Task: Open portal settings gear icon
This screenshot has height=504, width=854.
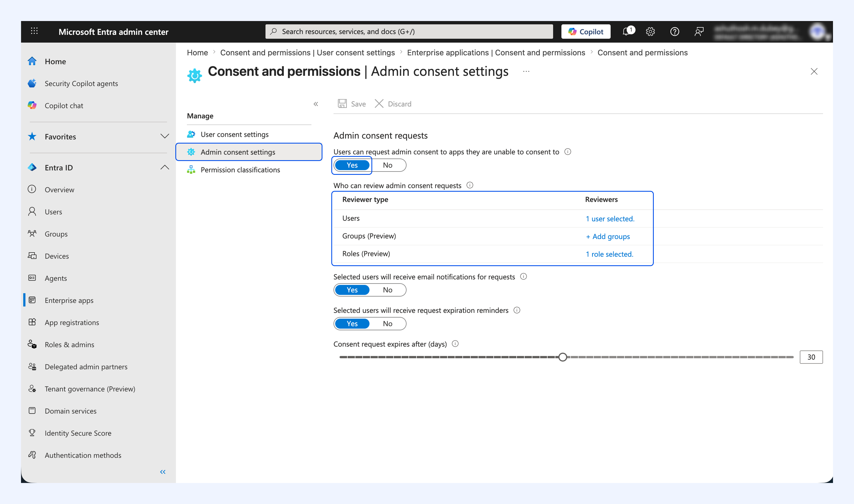Action: pyautogui.click(x=650, y=32)
